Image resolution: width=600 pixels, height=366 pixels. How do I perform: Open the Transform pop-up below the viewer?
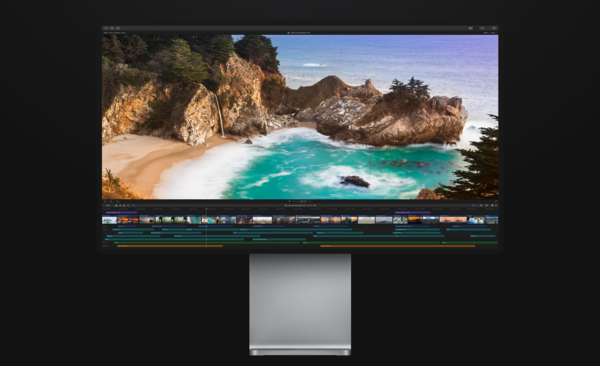tap(106, 201)
